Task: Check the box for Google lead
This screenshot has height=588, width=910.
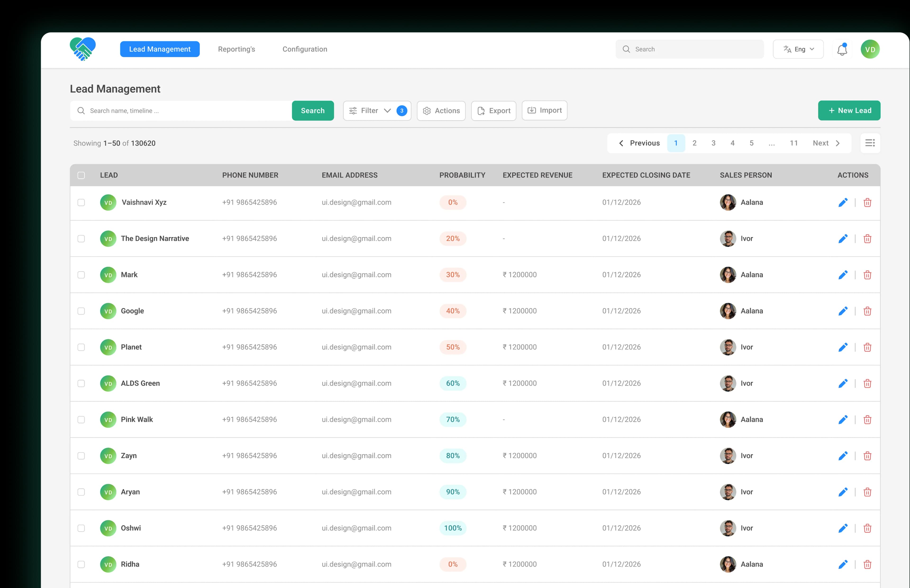Action: tap(81, 311)
